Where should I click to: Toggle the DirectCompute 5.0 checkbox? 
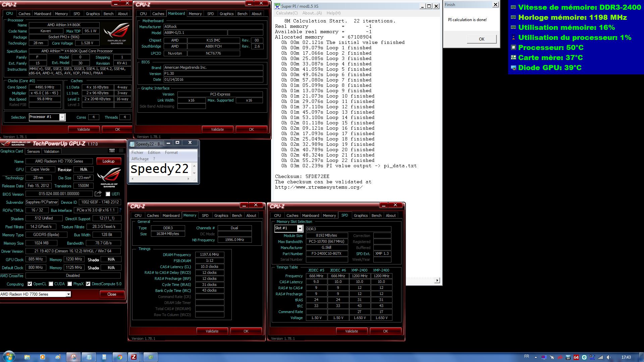coord(88,284)
